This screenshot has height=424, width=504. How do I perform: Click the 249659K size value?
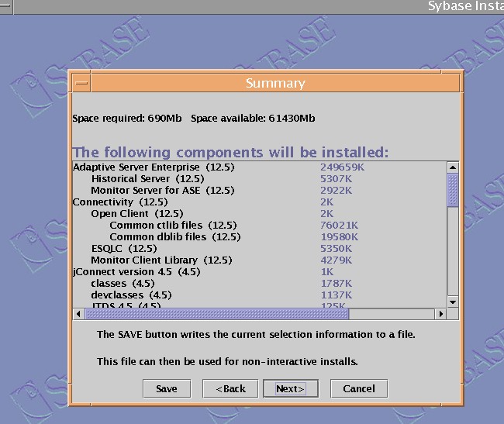pyautogui.click(x=342, y=167)
